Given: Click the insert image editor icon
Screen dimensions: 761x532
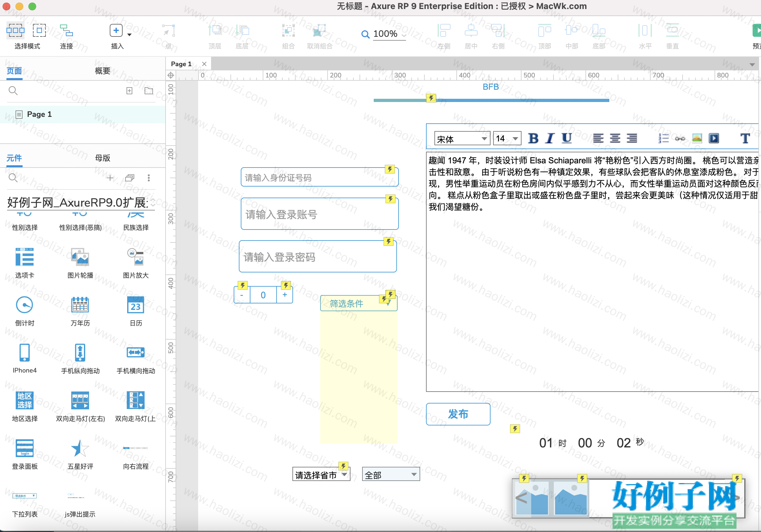Looking at the screenshot, I should tap(697, 138).
